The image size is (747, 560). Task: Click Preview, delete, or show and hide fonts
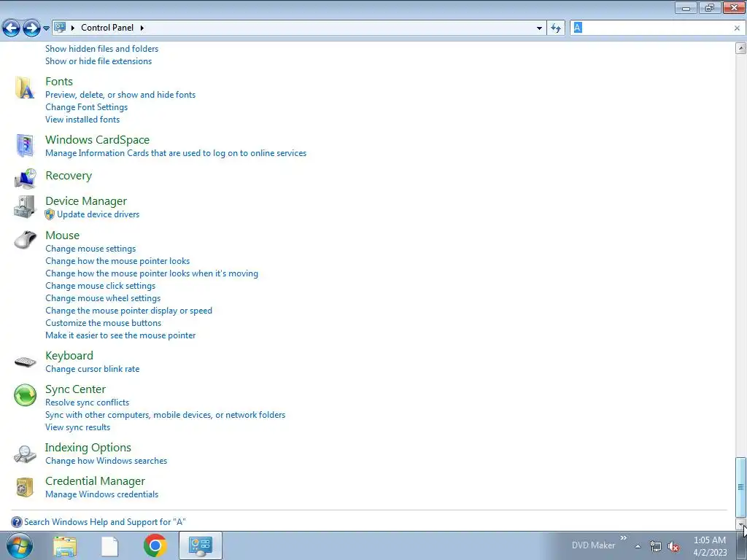(120, 95)
